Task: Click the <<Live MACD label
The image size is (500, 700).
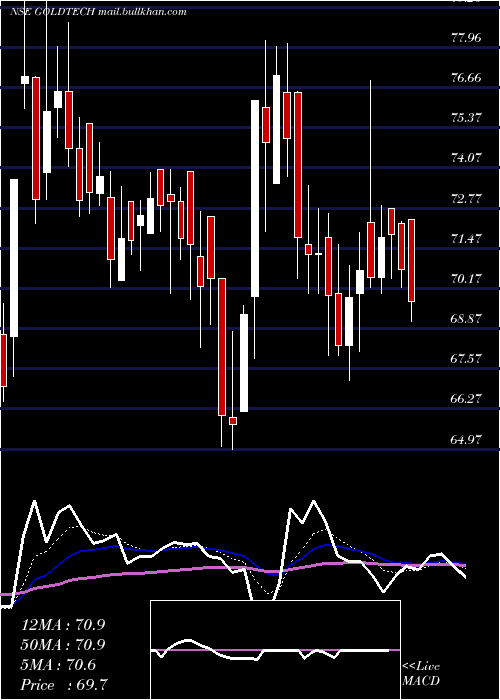Action: (x=421, y=673)
